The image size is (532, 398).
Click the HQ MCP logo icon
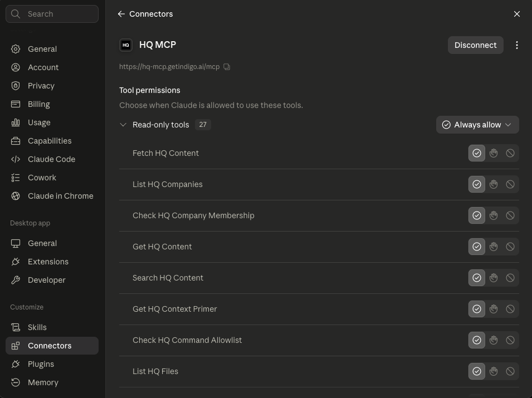tap(126, 45)
